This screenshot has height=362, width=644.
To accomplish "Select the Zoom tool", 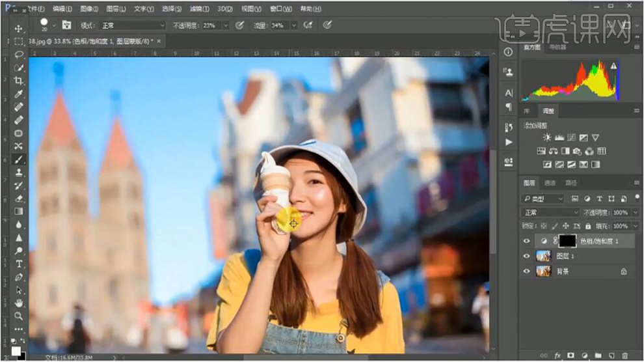I will tap(18, 316).
